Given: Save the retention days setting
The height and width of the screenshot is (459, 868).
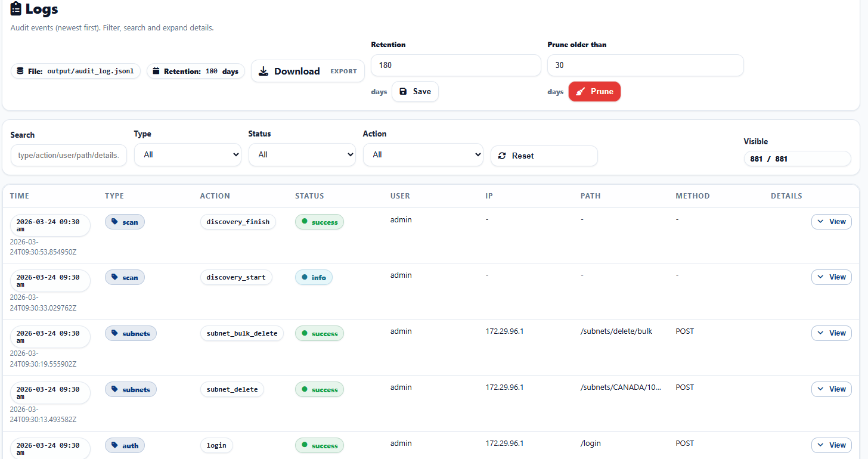Looking at the screenshot, I should click(x=415, y=92).
